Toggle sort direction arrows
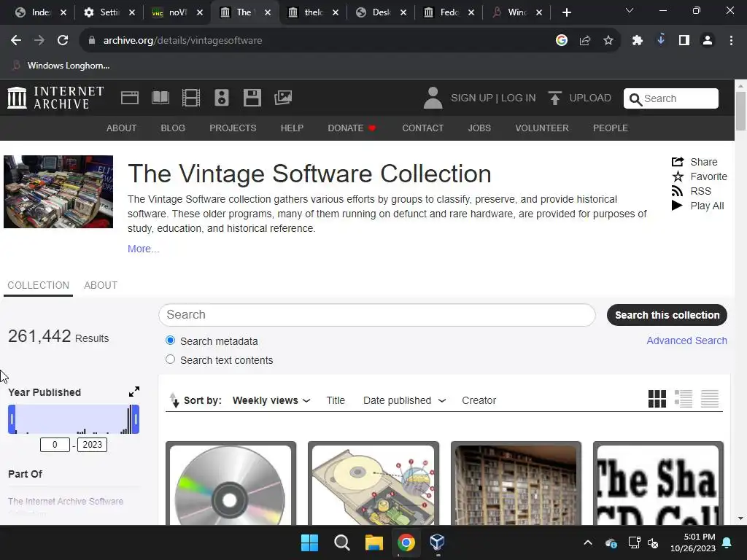 point(174,400)
